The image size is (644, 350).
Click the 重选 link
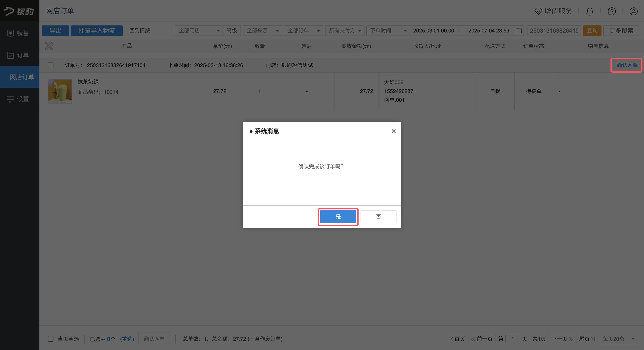click(x=127, y=339)
